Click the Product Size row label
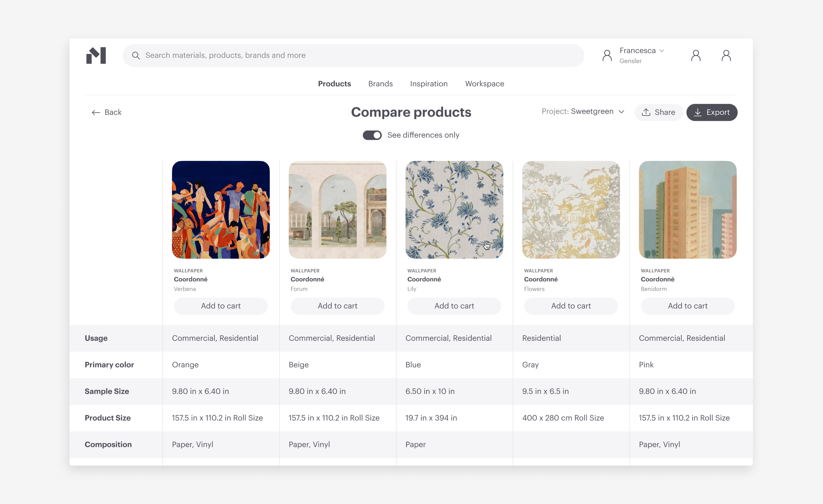 coord(107,418)
